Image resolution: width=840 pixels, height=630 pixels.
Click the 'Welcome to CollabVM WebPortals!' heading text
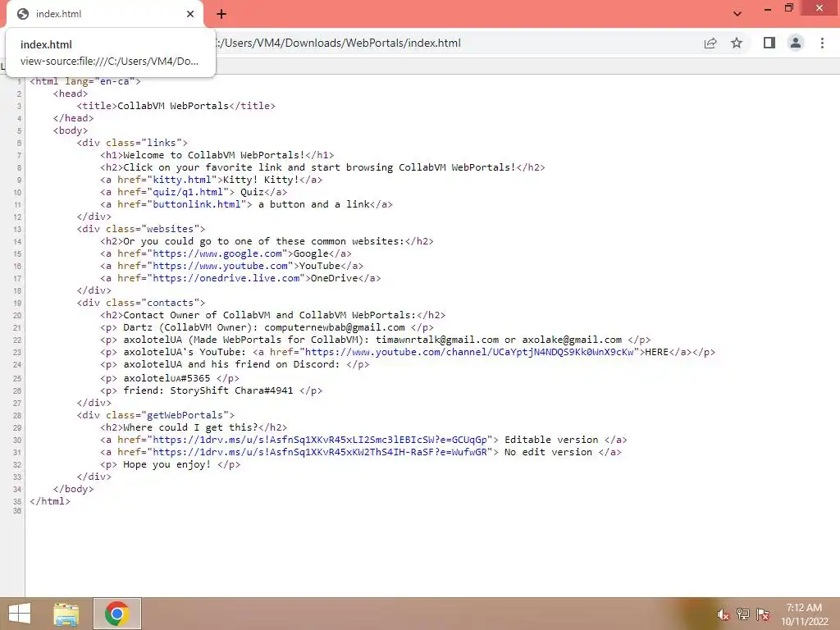point(214,155)
